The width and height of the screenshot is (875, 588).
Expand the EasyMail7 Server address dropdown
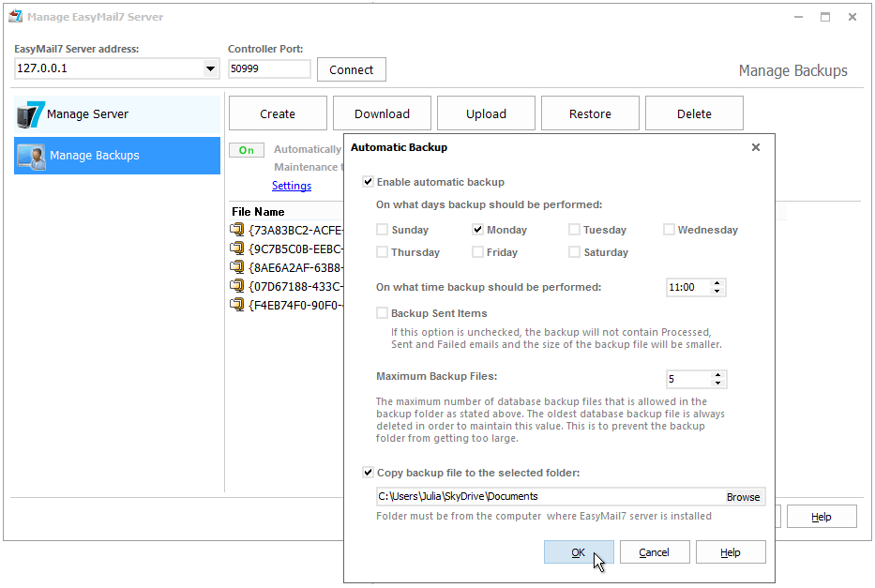pos(210,69)
